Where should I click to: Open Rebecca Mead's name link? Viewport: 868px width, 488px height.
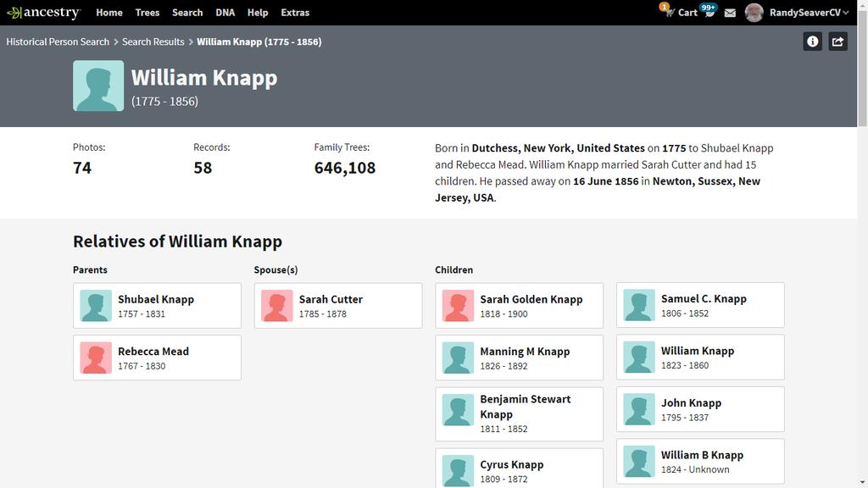[x=153, y=352]
